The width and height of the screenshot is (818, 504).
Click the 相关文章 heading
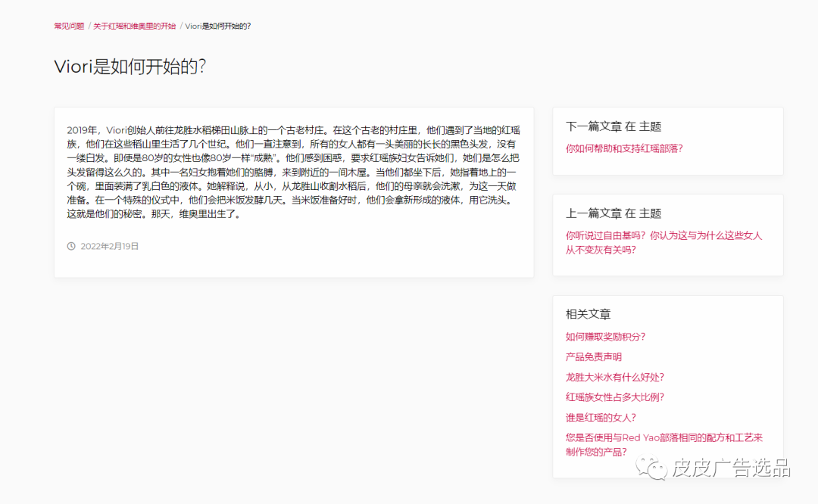coord(588,314)
